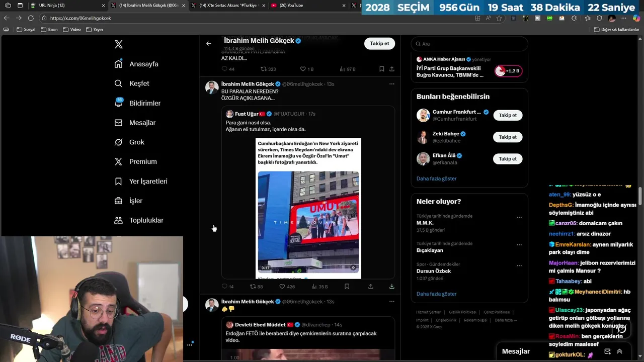Click the X logo in sidebar
Image resolution: width=644 pixels, height=362 pixels.
[119, 44]
